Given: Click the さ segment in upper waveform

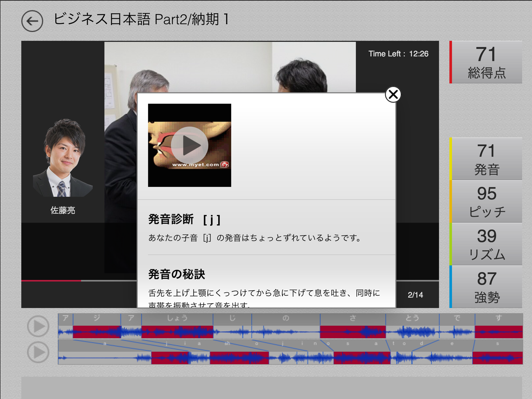Looking at the screenshot, I should tap(353, 332).
